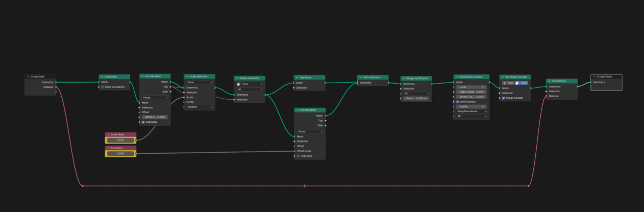Click Scale Elements' Center input socket
644x212 pixels.
click(x=184, y=102)
